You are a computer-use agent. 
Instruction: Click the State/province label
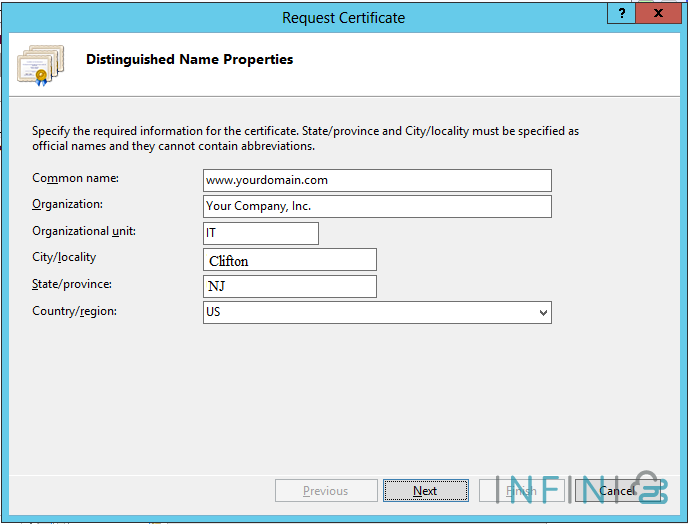click(72, 284)
